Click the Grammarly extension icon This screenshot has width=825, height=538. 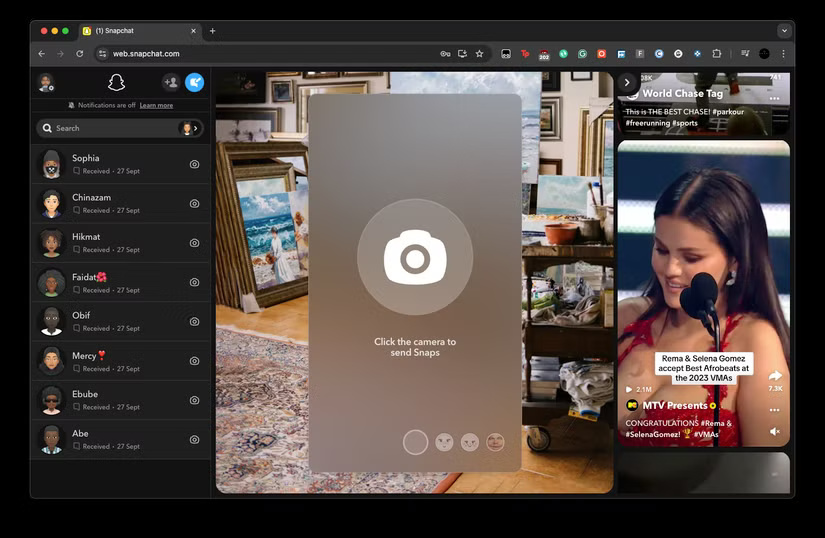click(582, 54)
